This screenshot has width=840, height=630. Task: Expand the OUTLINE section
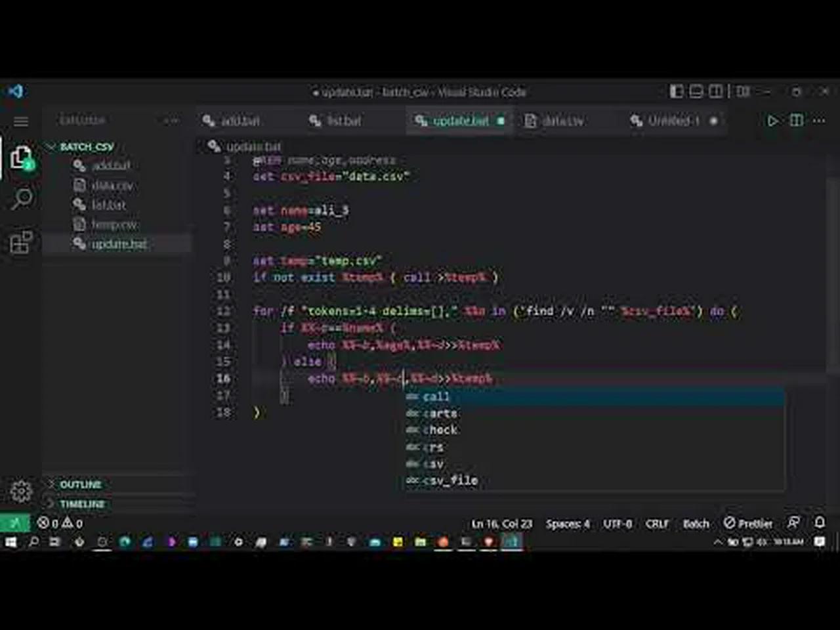click(79, 484)
